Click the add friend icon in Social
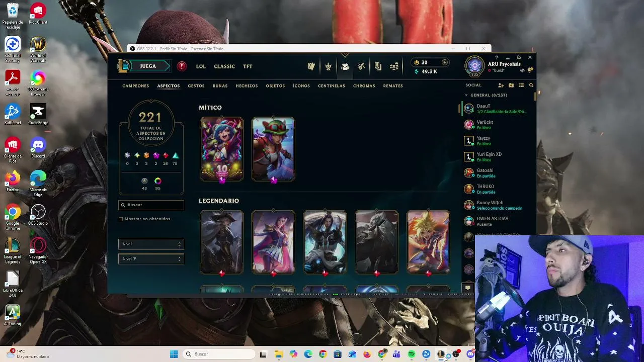This screenshot has width=644, height=362. tap(501, 85)
